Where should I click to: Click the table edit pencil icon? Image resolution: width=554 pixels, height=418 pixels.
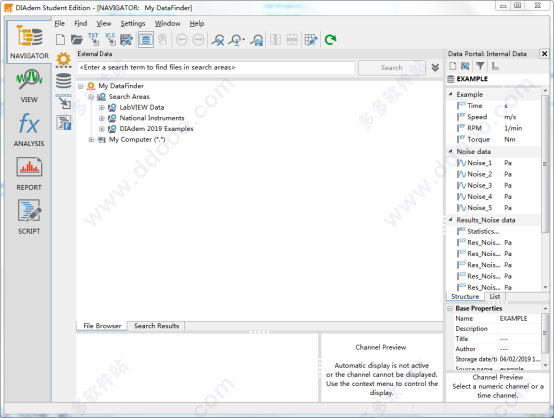click(311, 40)
